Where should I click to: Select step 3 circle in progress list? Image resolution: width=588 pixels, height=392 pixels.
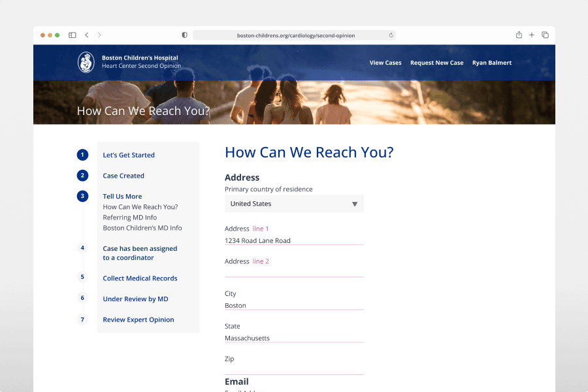click(82, 196)
